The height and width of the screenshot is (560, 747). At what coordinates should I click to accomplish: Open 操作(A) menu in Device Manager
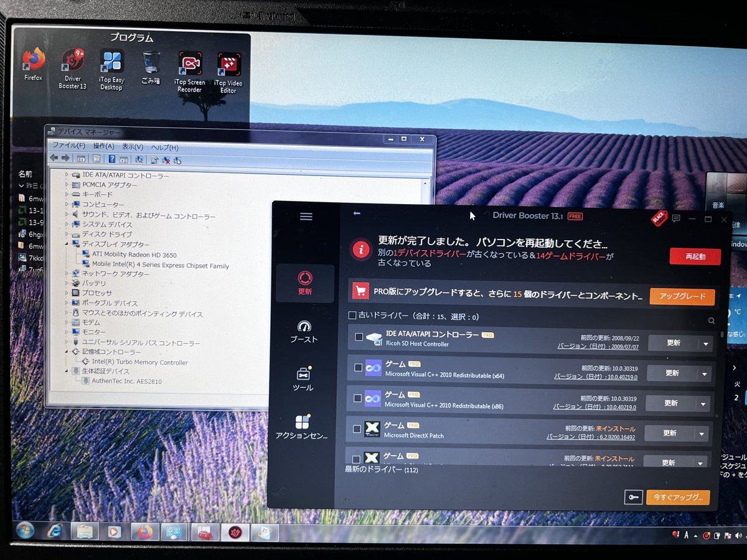click(103, 146)
